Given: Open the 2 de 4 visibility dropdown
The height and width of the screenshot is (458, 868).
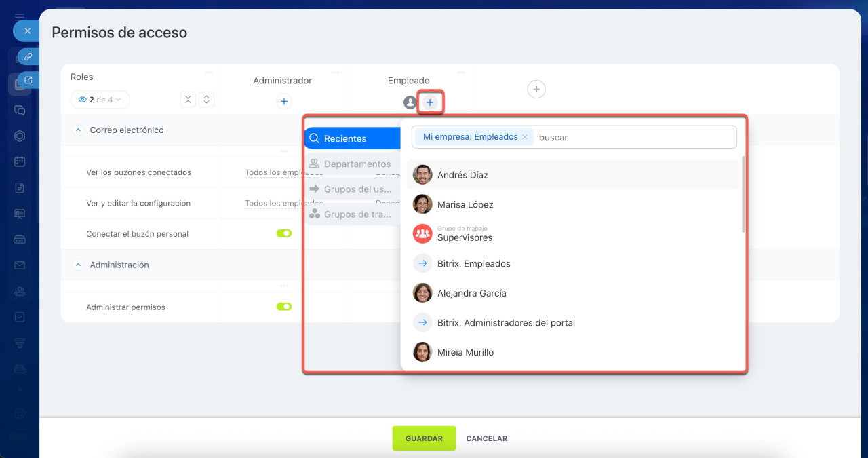Looking at the screenshot, I should tap(100, 100).
